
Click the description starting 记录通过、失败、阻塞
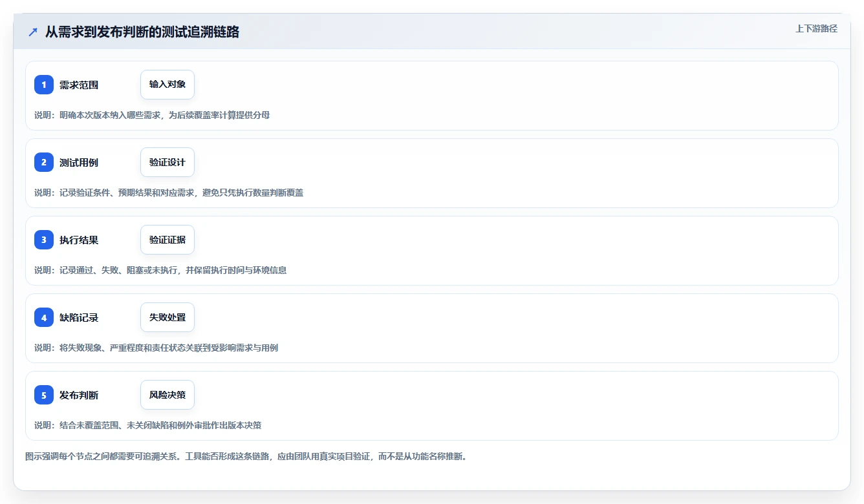[160, 270]
